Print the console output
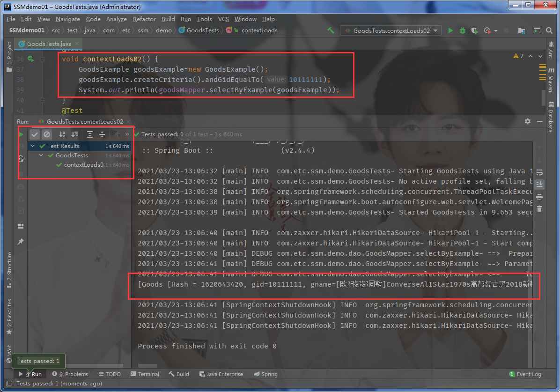 point(539,197)
